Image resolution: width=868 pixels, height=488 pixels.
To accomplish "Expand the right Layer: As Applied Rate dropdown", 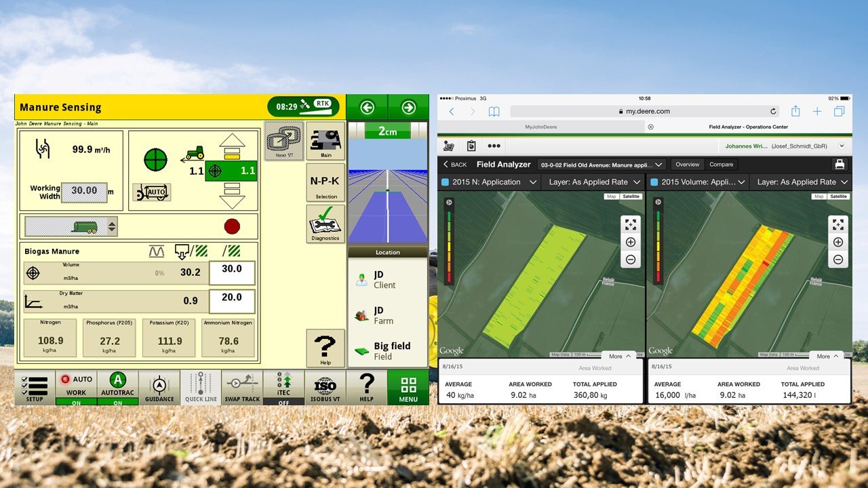I will 802,182.
